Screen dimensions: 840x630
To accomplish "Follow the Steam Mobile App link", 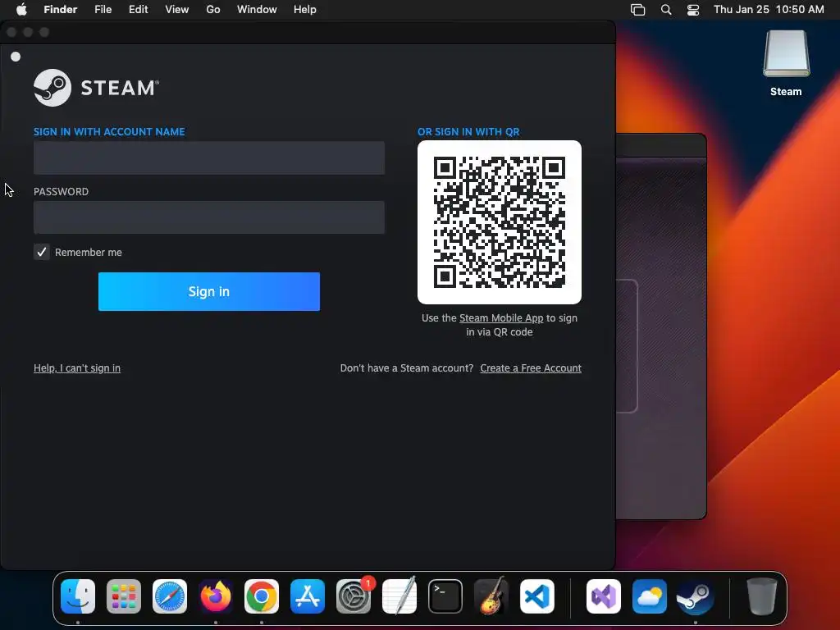I will [501, 317].
